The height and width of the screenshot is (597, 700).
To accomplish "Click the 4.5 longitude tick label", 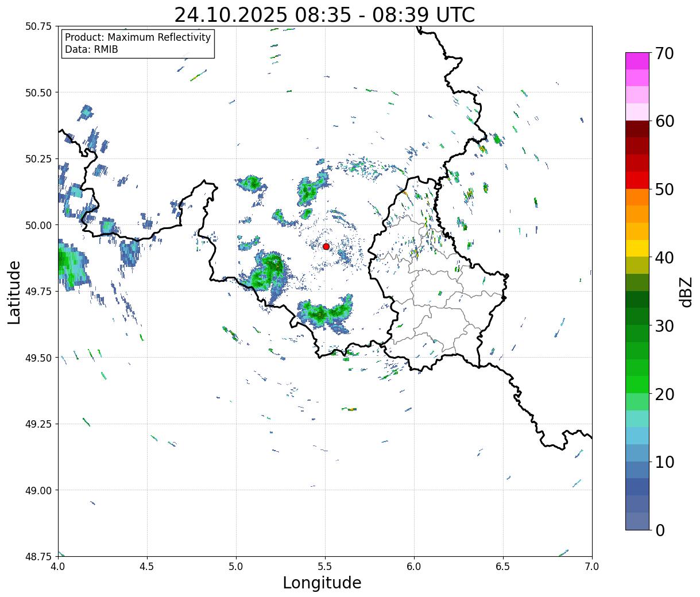I will pos(147,566).
